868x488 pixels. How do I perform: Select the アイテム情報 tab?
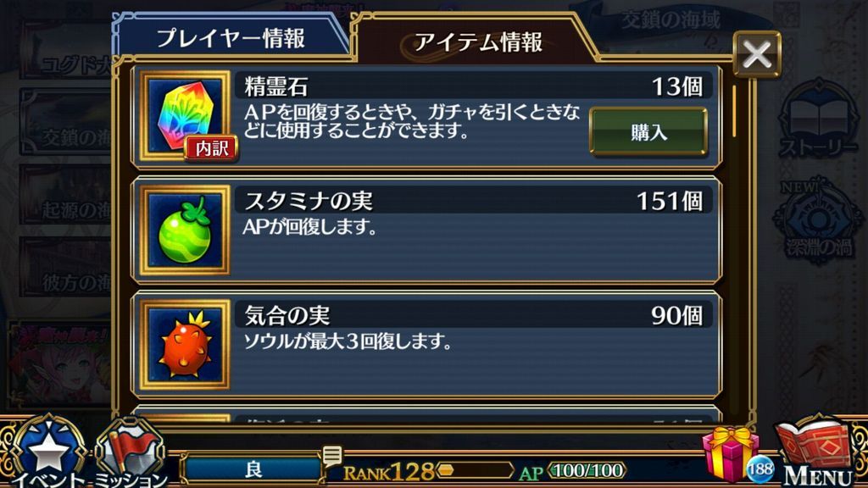coord(478,41)
